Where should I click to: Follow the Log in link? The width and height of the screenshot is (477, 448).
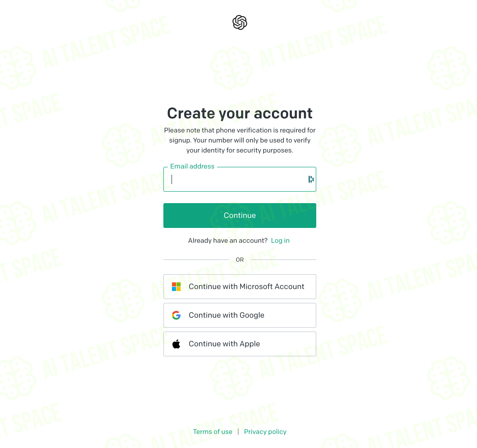coord(280,240)
